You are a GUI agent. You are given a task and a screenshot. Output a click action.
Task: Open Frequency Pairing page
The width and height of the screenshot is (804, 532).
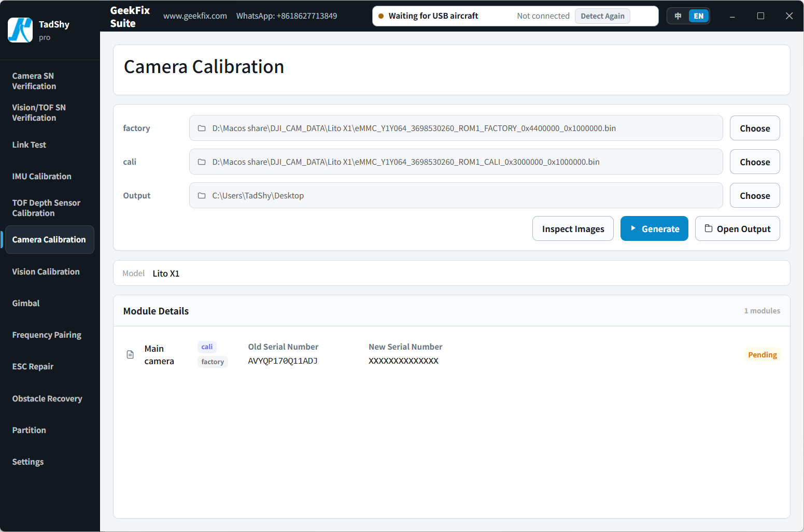pos(50,335)
